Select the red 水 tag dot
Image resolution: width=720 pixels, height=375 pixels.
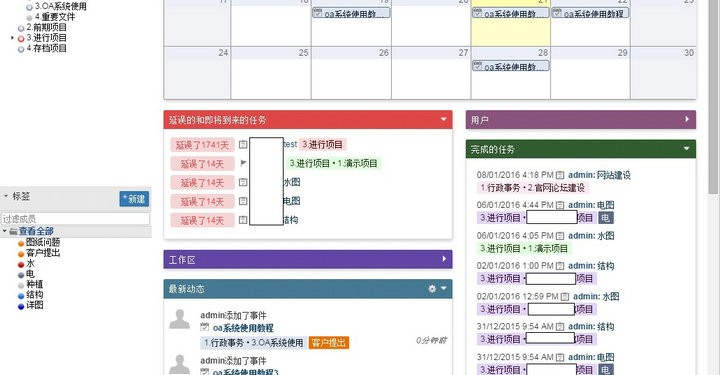(x=21, y=264)
